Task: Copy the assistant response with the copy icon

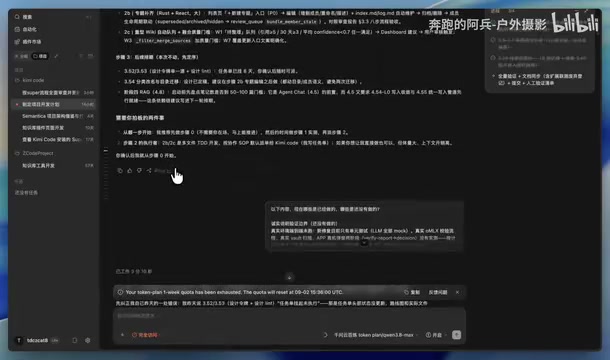Action: point(120,170)
